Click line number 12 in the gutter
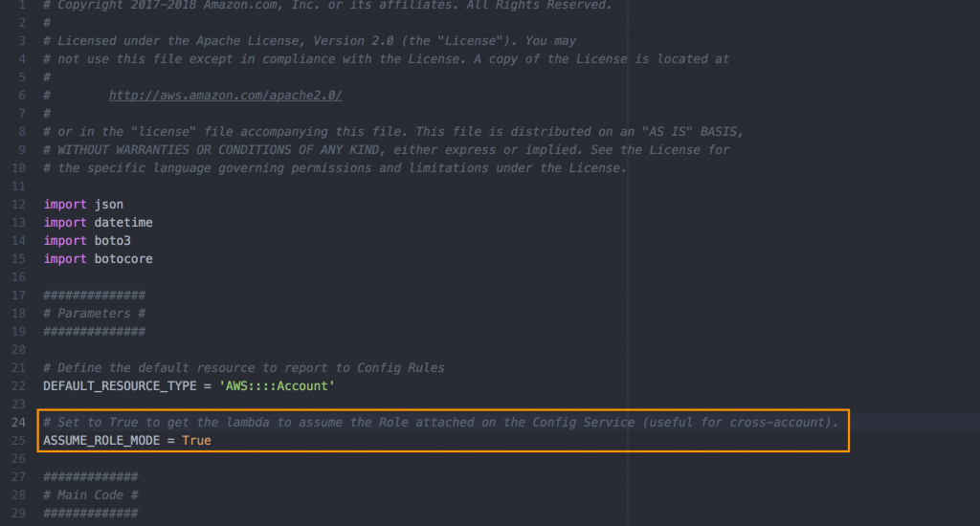The width and height of the screenshot is (980, 526). click(19, 205)
